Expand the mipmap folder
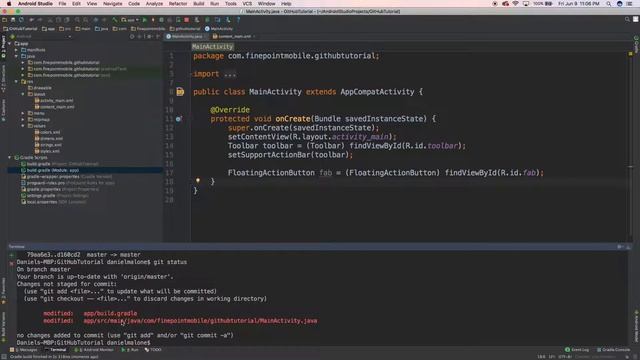The height and width of the screenshot is (360, 640). click(x=23, y=120)
